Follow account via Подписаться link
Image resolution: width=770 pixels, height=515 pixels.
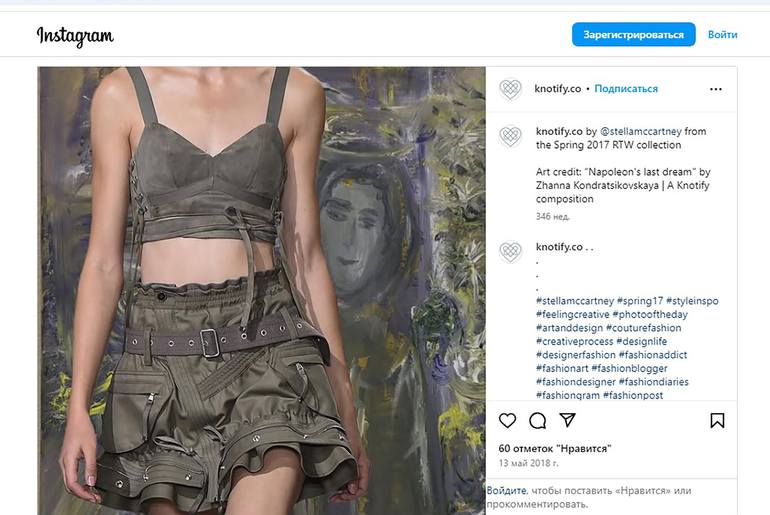[x=626, y=89]
